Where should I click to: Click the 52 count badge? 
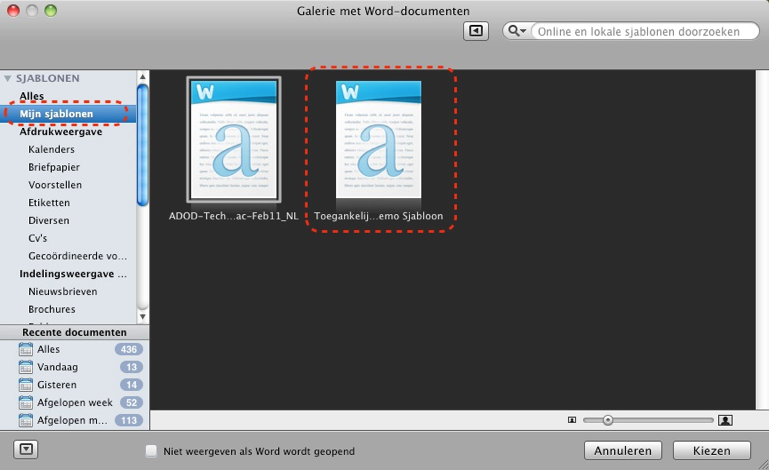pyautogui.click(x=131, y=402)
